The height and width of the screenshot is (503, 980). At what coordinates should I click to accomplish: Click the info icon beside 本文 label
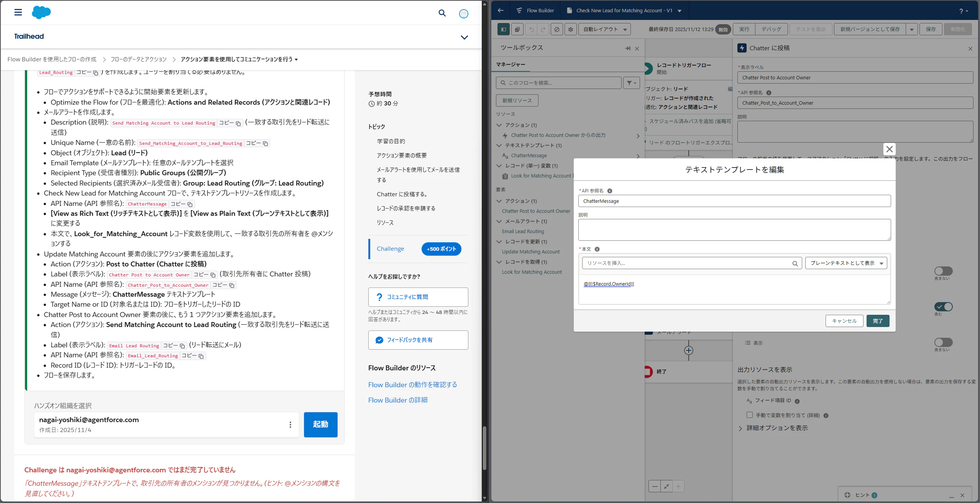tap(597, 249)
